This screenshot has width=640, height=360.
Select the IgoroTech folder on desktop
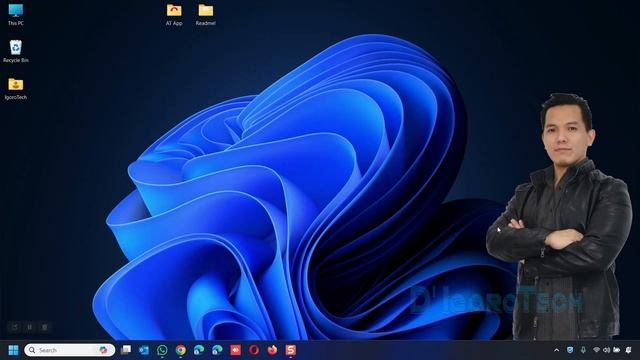coord(16,89)
